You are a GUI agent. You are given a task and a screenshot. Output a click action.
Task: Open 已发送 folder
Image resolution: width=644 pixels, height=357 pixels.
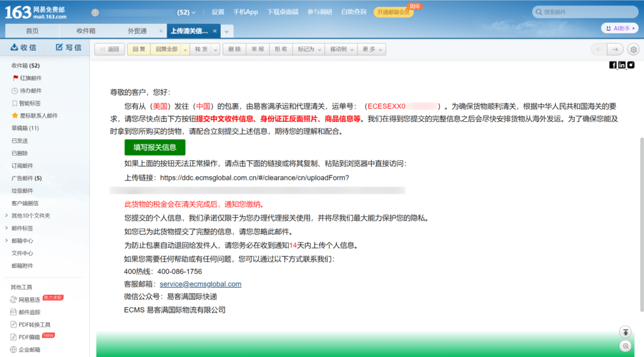point(19,141)
